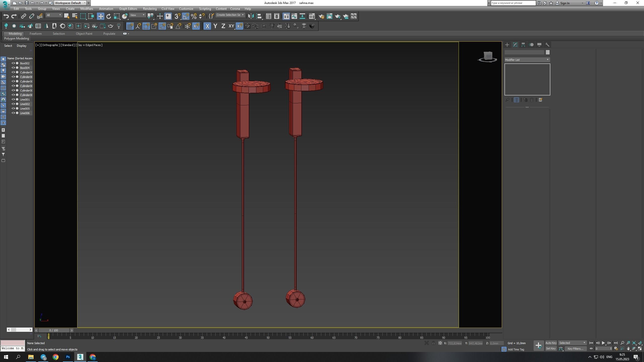The image size is (644, 362).
Task: Click the Select and Link icon
Action: coord(23,16)
